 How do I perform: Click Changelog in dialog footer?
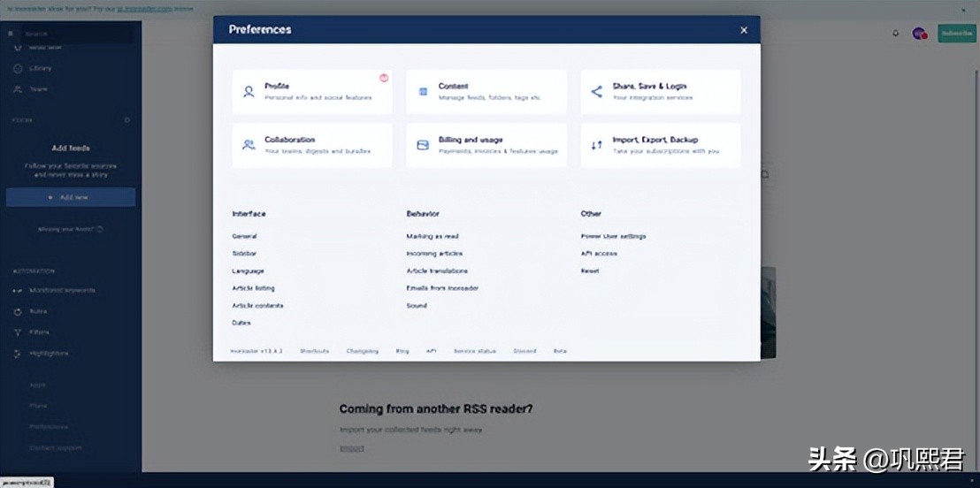tap(363, 351)
